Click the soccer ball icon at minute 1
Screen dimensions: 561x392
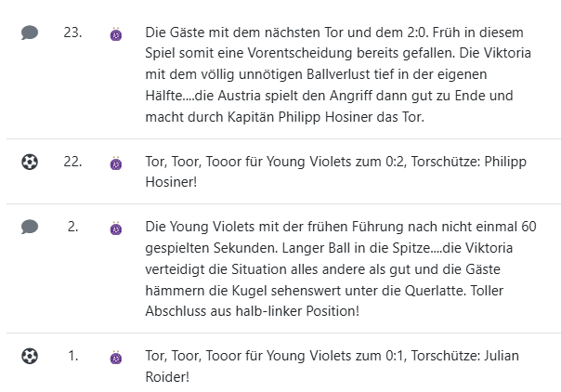point(30,356)
